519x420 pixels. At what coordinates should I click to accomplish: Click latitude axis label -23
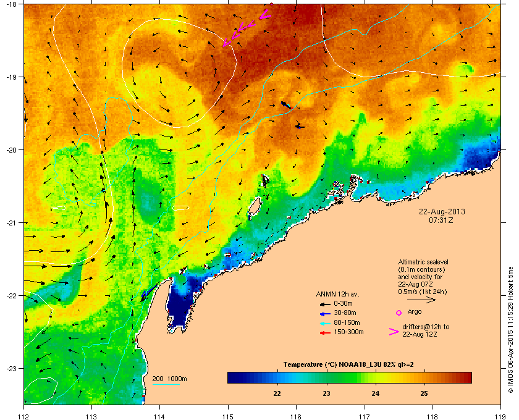click(11, 368)
